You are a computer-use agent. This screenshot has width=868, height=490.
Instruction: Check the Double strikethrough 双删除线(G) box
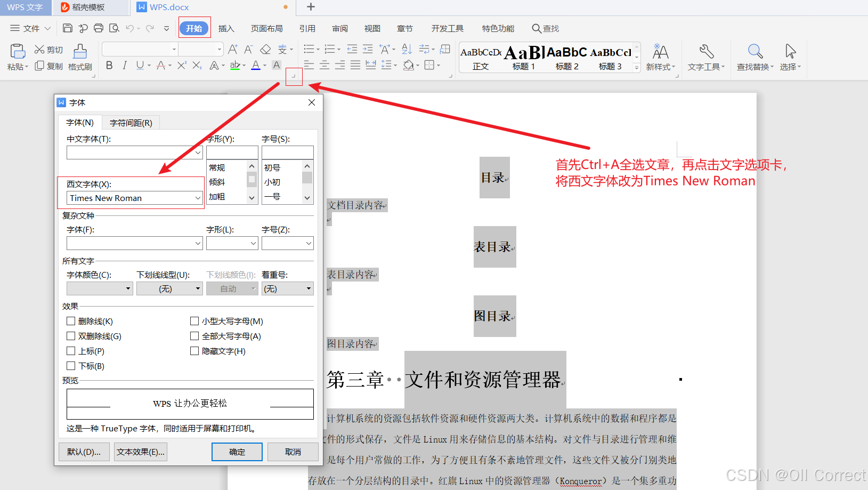71,336
